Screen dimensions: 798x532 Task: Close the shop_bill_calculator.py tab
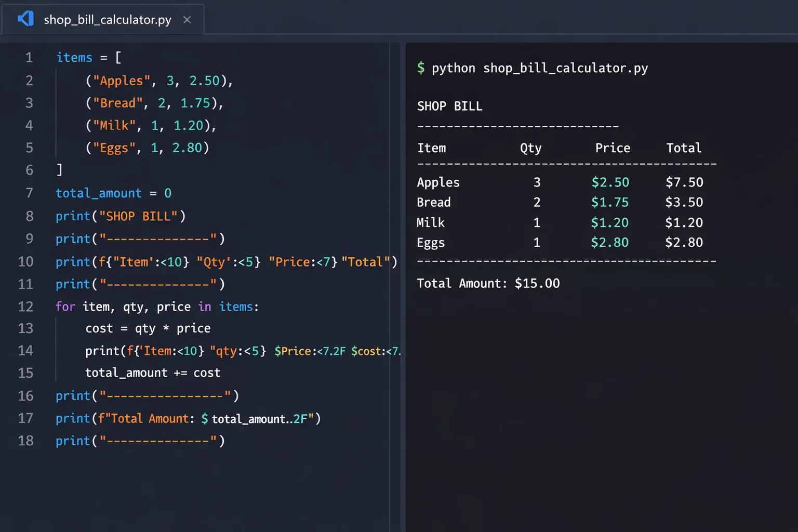pos(187,20)
